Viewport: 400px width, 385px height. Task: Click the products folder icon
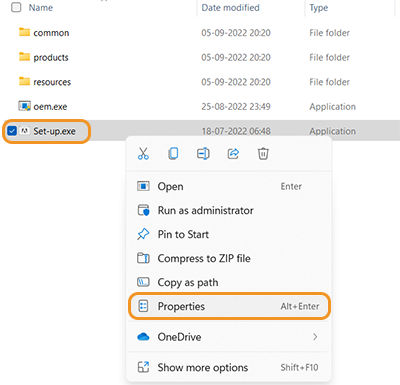point(24,57)
